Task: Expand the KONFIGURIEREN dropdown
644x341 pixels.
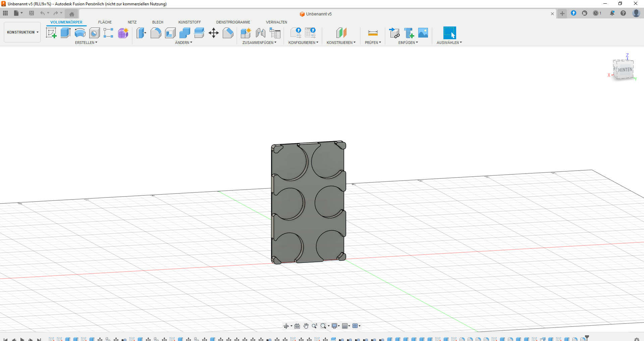Action: point(303,43)
